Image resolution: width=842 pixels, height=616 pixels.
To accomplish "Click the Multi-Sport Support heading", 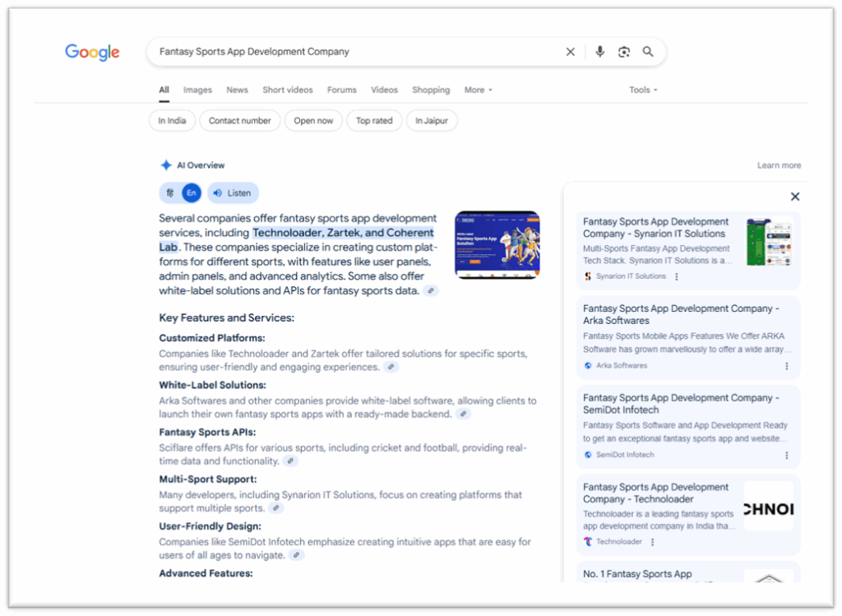I will pyautogui.click(x=208, y=479).
